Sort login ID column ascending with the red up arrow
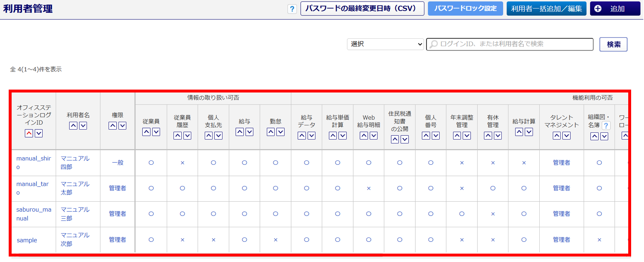This screenshot has height=262, width=644. click(x=29, y=133)
